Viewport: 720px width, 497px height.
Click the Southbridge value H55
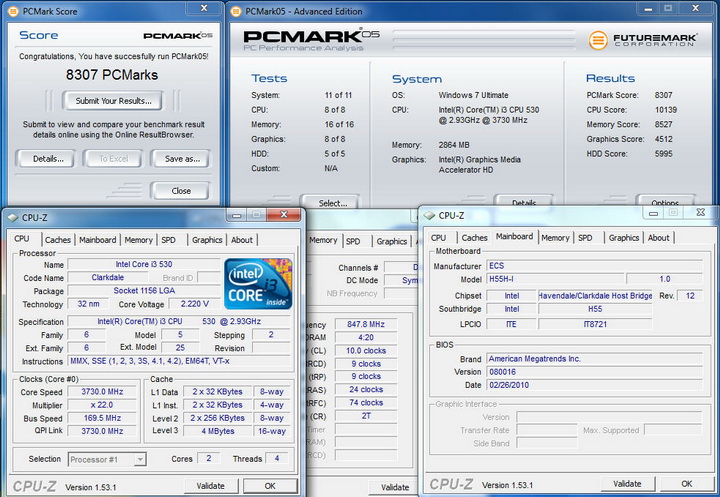[x=595, y=309]
